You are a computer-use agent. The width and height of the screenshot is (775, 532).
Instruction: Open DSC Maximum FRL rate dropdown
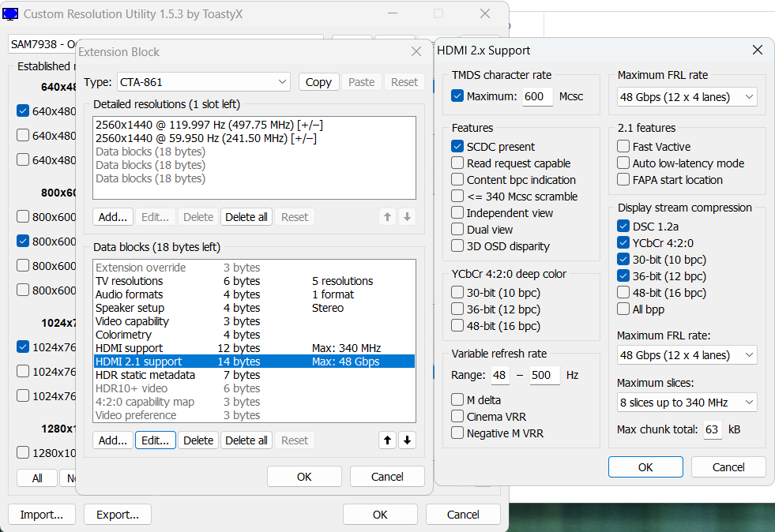(x=687, y=354)
